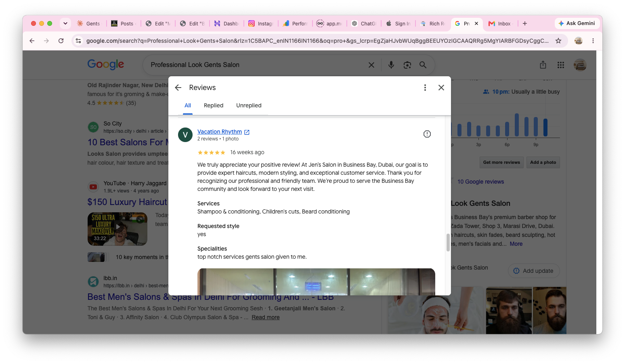Switch to the Gents tab
Screen dimensions: 625x364
coord(89,23)
